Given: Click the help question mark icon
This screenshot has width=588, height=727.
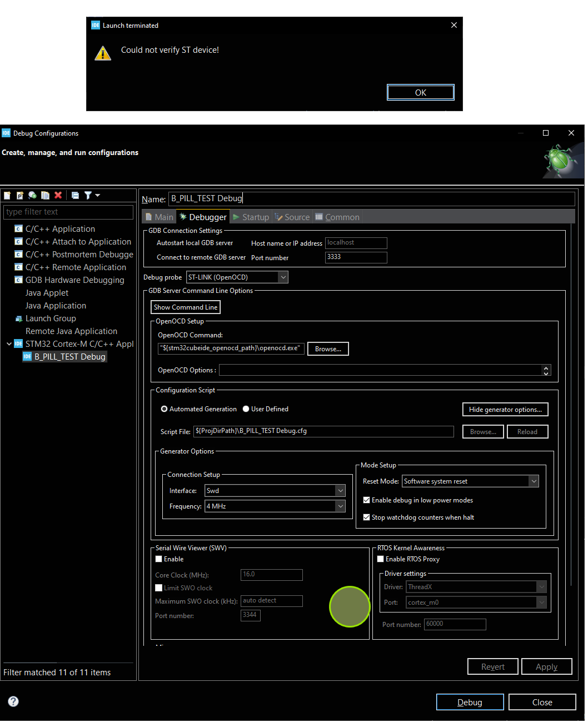Looking at the screenshot, I should tap(13, 702).
